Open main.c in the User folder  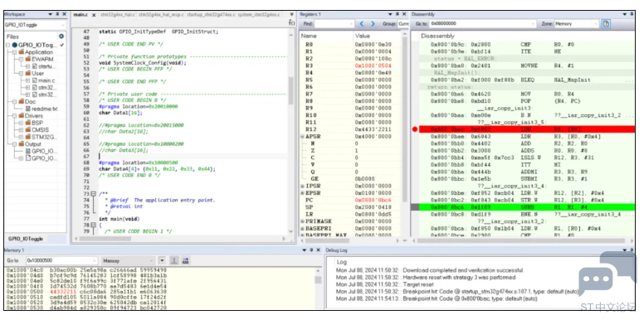tap(46, 80)
